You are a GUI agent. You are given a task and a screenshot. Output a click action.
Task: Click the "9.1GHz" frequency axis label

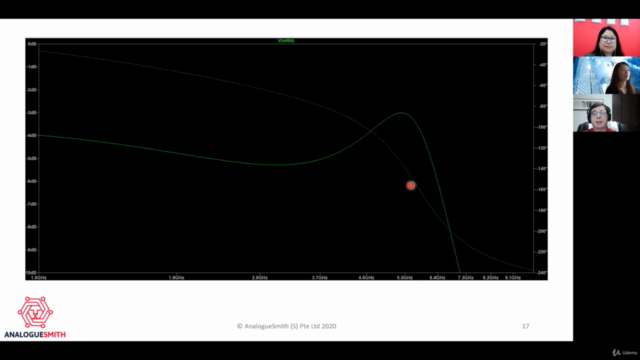pos(513,278)
